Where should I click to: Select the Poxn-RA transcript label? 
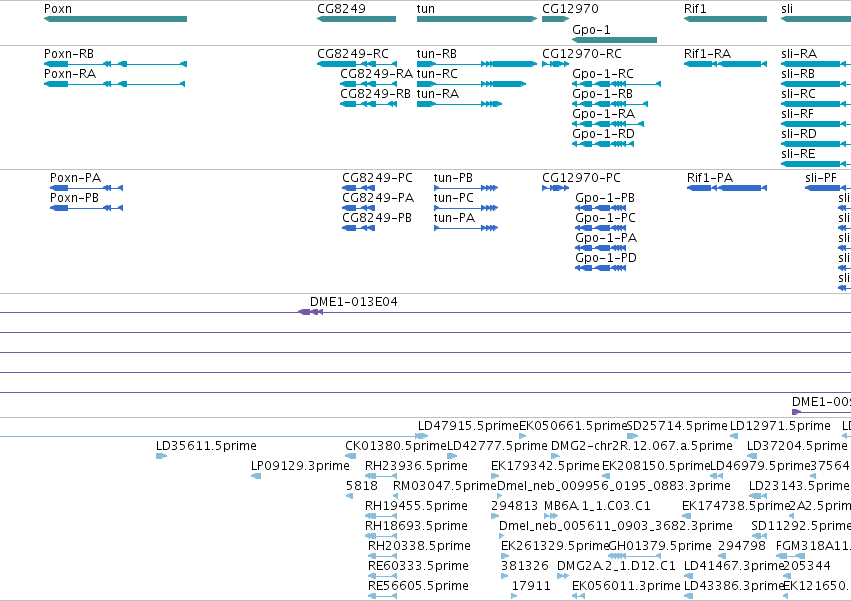(70, 74)
